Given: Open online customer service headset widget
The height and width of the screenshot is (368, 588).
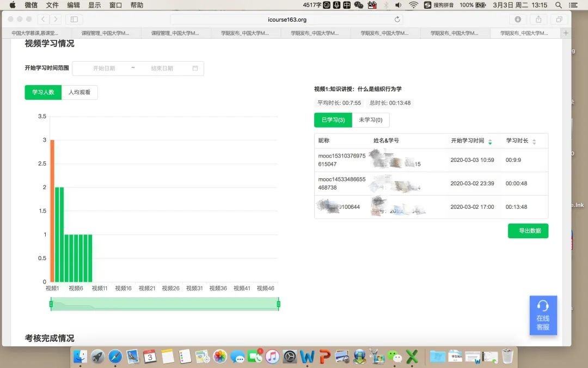Looking at the screenshot, I should click(x=543, y=315).
